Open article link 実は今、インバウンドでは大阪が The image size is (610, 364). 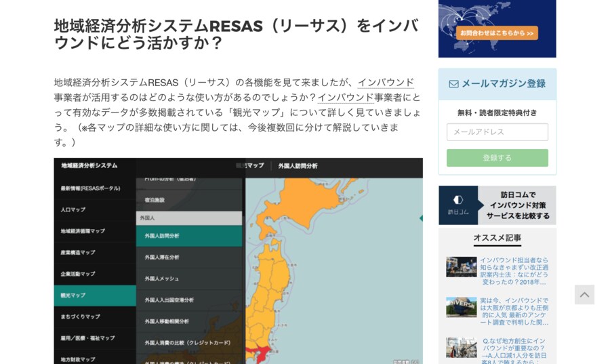(x=514, y=311)
